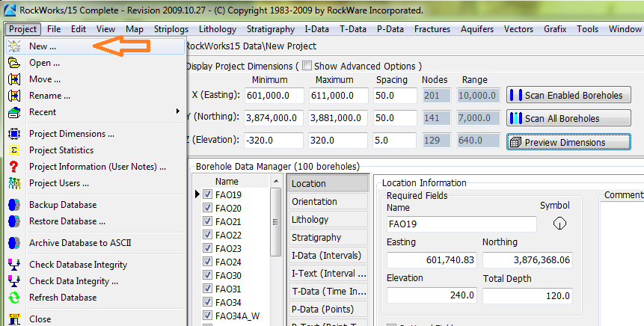Click the borehole list scroll-up arrow
Screen dimensions: 644x326
coord(276,181)
